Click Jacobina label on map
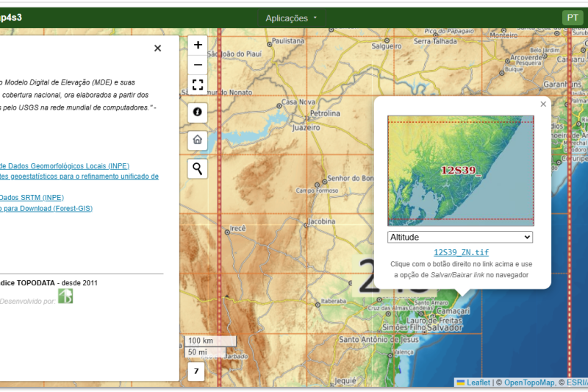The image size is (588, 392). 321,221
